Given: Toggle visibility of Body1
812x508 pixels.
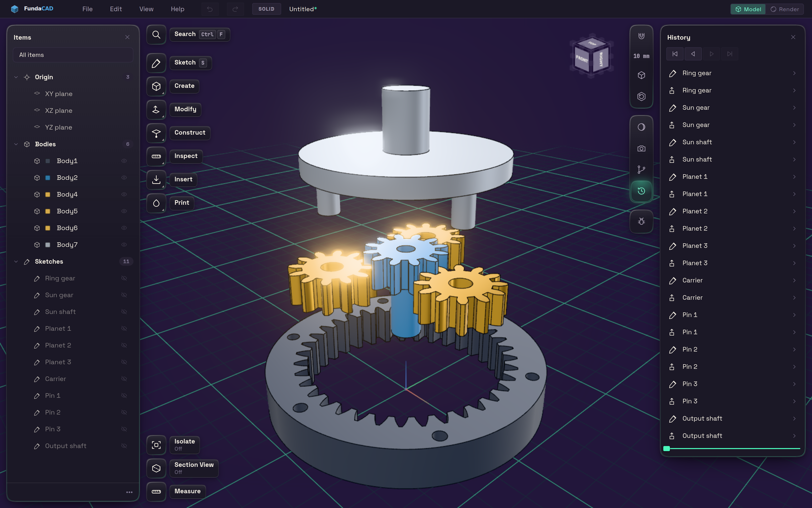Looking at the screenshot, I should 124,161.
